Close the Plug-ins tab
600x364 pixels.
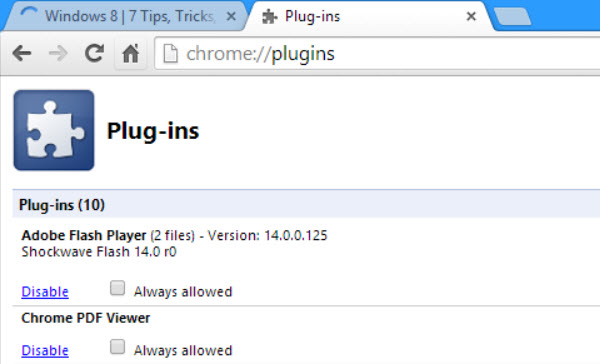pyautogui.click(x=471, y=16)
